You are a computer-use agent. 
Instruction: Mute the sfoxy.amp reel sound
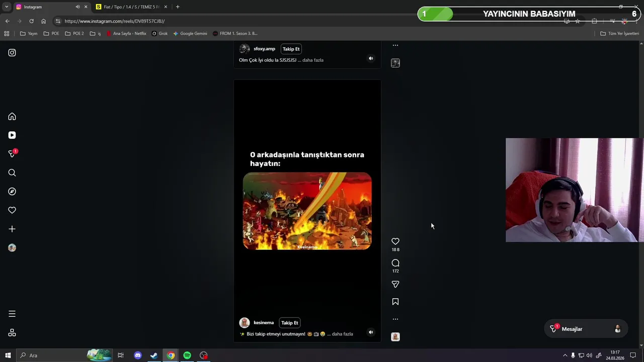pos(371,58)
